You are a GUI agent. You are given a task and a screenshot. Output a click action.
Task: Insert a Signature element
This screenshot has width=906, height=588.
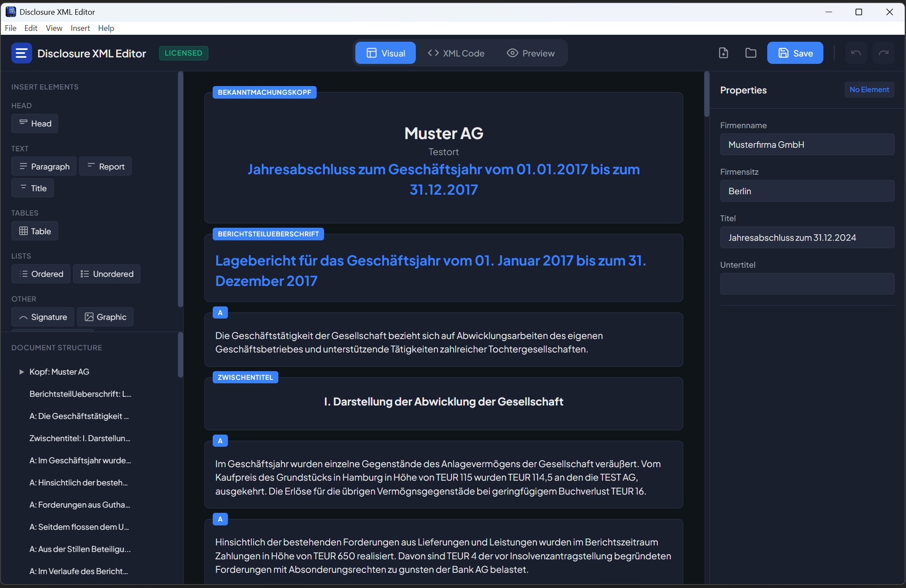[43, 317]
